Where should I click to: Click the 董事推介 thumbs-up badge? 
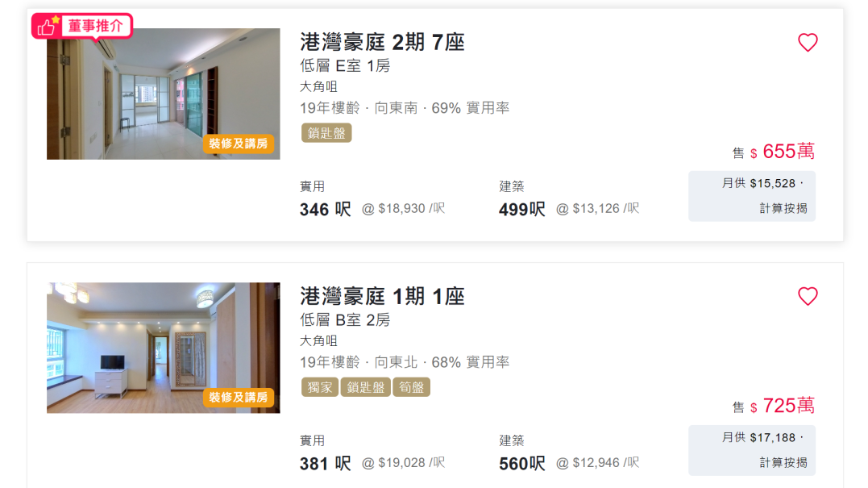coord(82,26)
